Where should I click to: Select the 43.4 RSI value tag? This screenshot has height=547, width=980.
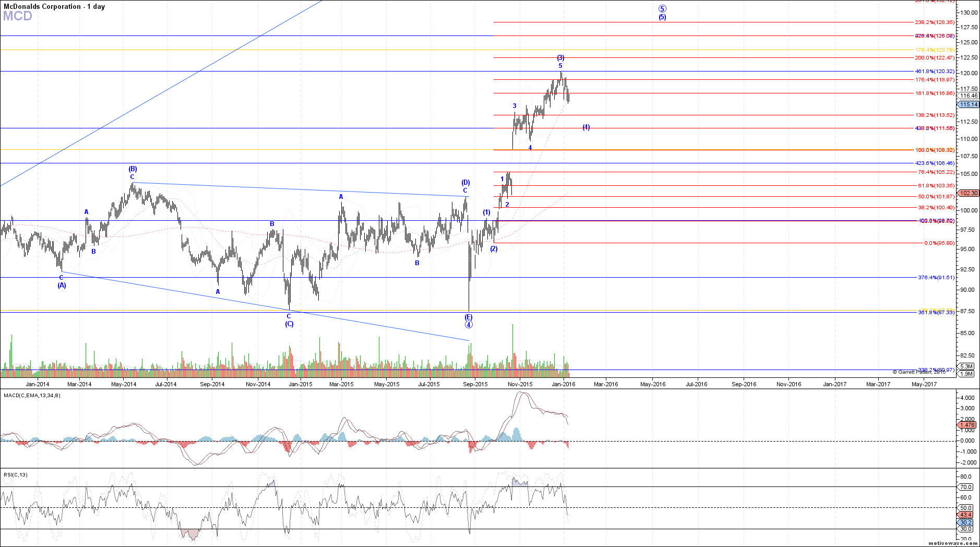[966, 515]
